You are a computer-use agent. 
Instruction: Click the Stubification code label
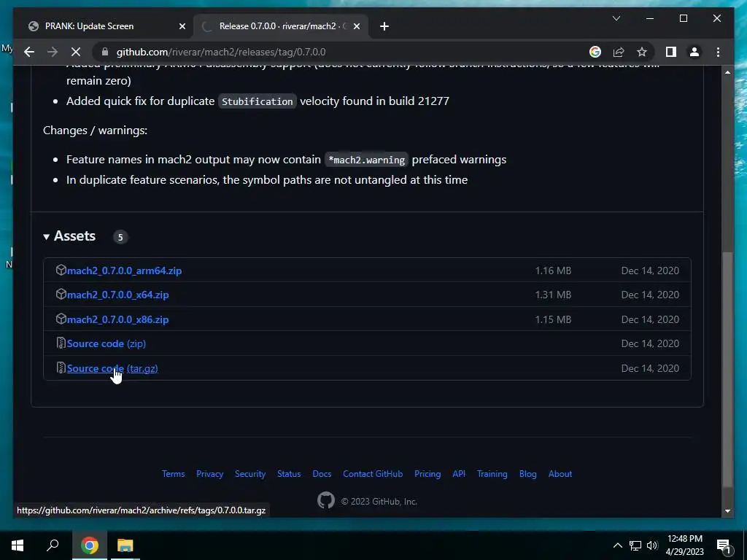[258, 101]
